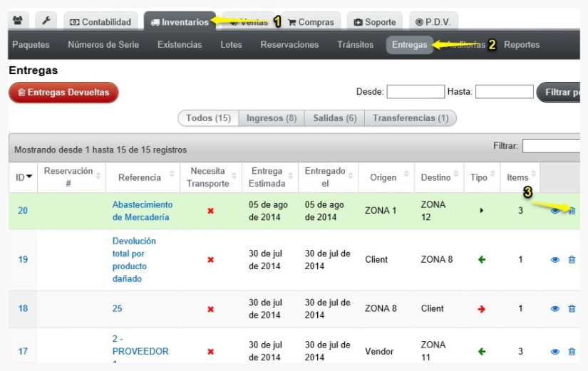
Task: Sort by Referencia column
Action: tap(143, 177)
